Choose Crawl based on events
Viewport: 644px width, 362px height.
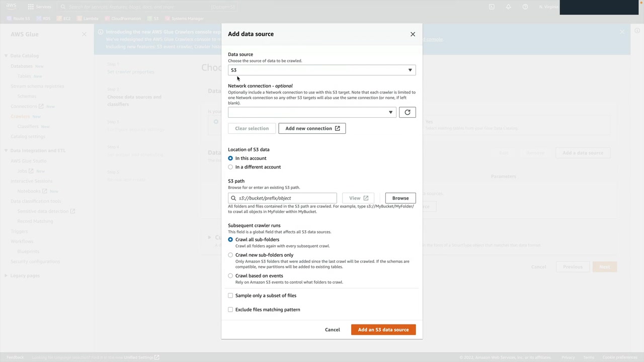tap(230, 276)
